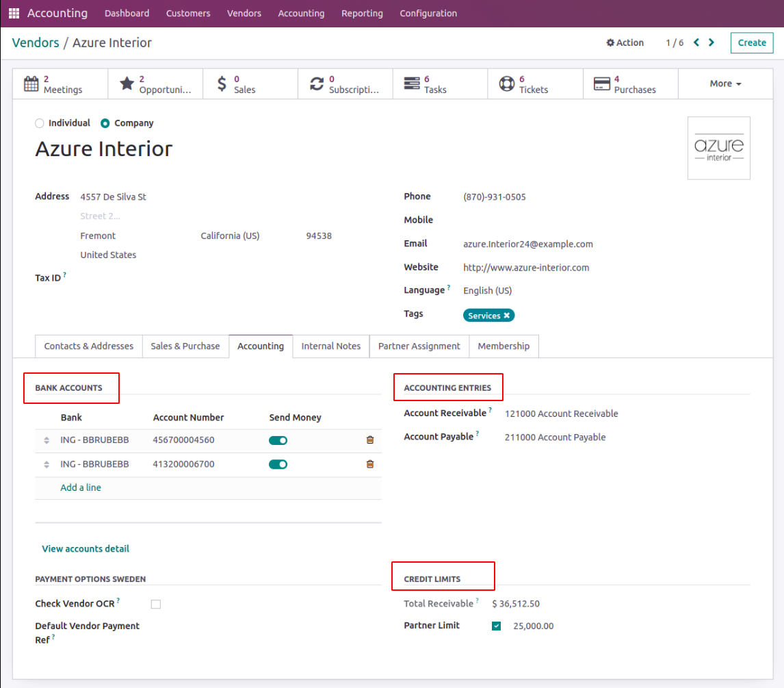784x688 pixels.
Task: Go back to Vendors breadcrumb
Action: coord(36,42)
